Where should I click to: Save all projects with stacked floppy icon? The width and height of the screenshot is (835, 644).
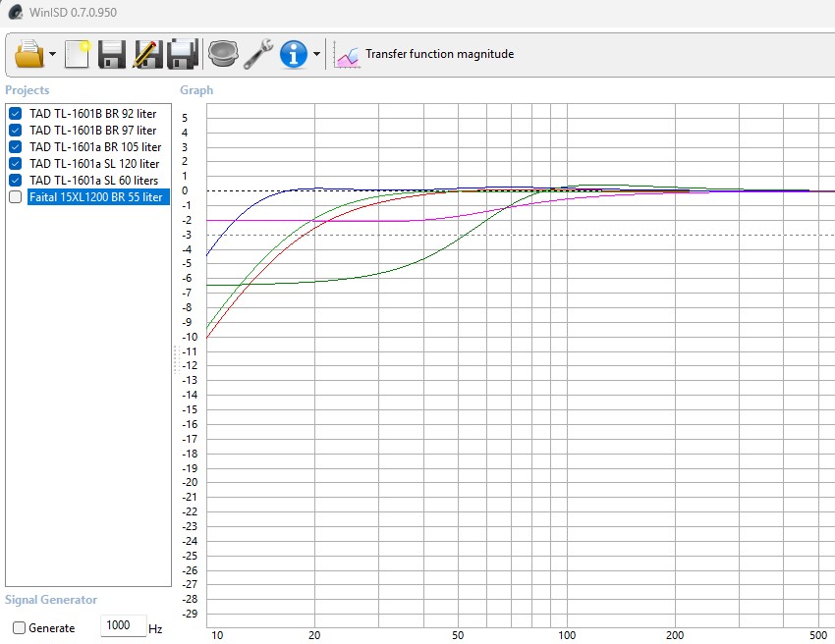point(183,54)
